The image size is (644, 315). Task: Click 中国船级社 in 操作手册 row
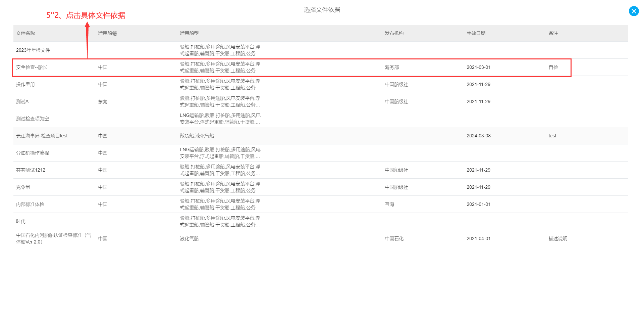point(396,84)
